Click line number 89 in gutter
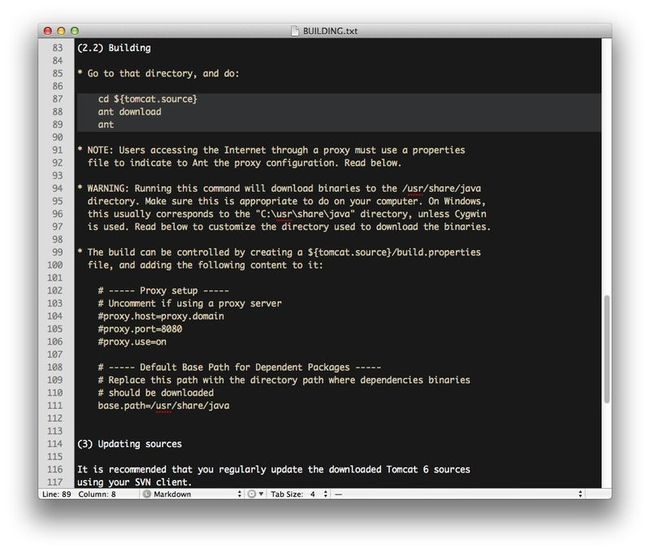Viewport: 650px width, 552px height. click(58, 125)
